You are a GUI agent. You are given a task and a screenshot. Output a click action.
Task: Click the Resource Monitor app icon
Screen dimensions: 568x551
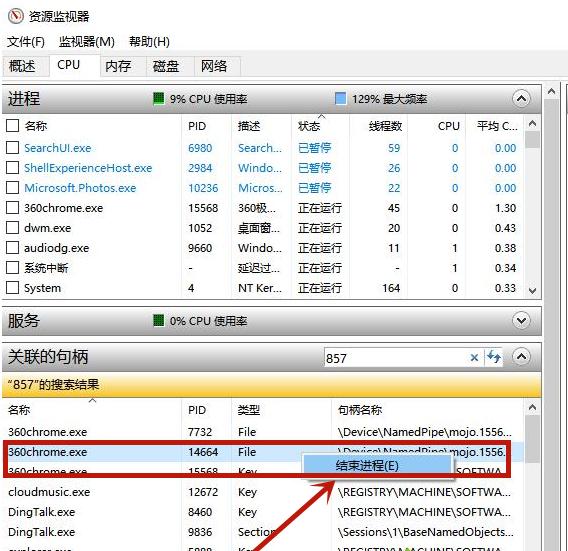coord(15,16)
